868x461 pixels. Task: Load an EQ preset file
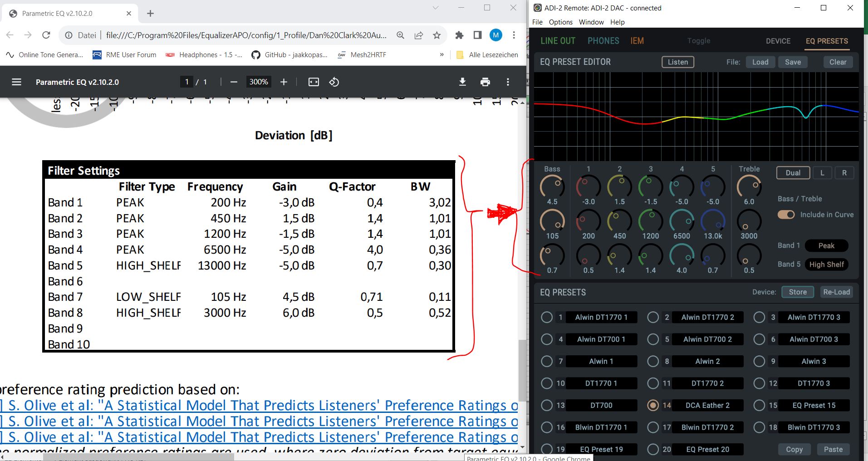click(x=760, y=62)
